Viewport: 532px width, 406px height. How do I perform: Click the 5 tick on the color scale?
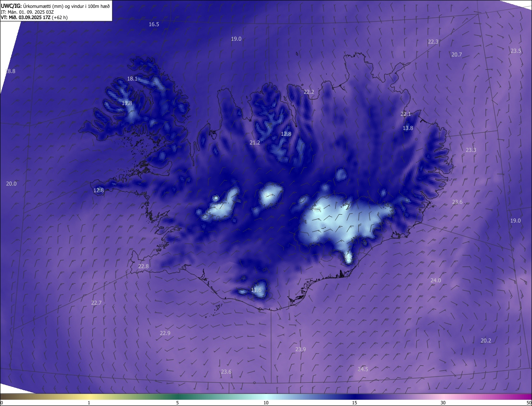(177, 403)
